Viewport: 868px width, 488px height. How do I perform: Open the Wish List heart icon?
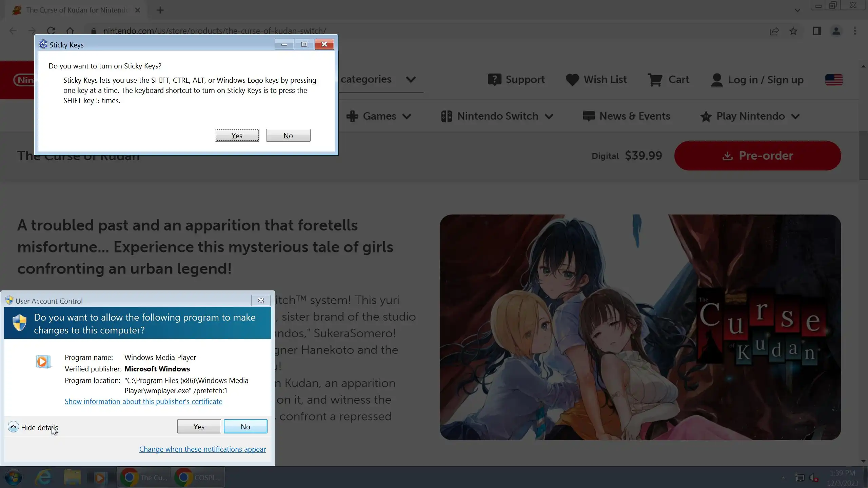pyautogui.click(x=572, y=80)
